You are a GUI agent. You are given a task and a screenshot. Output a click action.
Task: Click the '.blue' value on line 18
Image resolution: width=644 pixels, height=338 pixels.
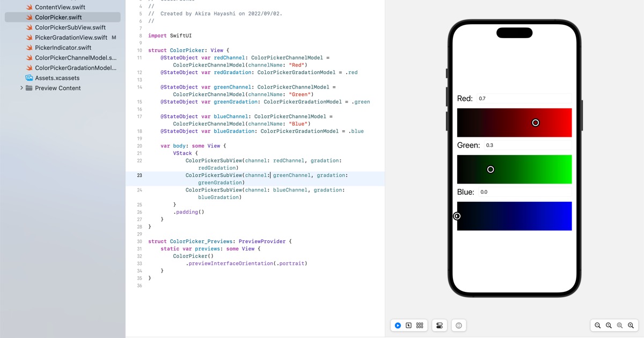point(356,131)
